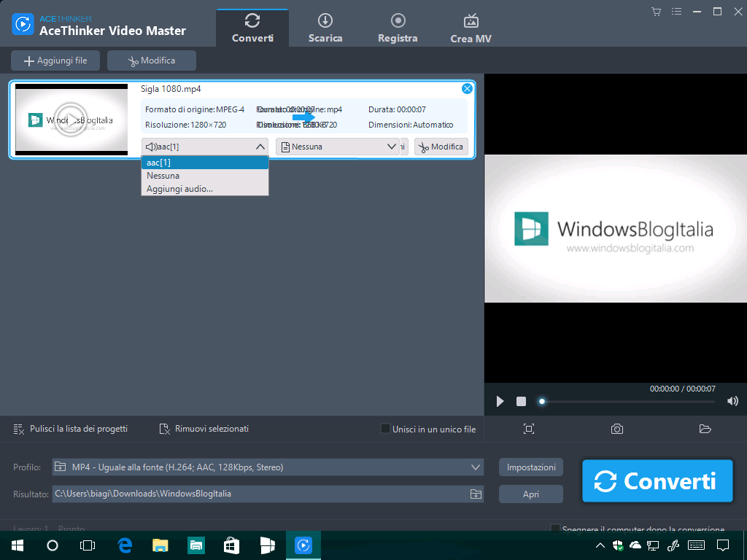Open the list menu icon in title bar
The height and width of the screenshot is (560, 747).
point(676,12)
